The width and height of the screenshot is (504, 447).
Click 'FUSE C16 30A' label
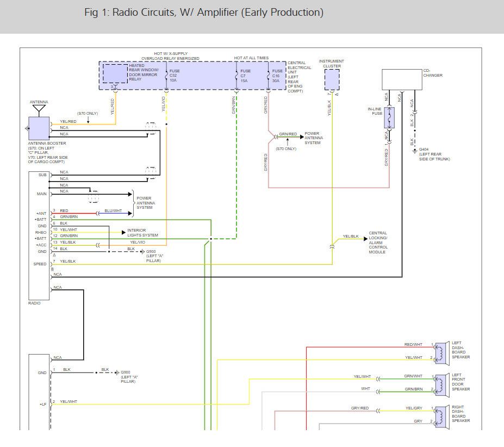pyautogui.click(x=277, y=76)
